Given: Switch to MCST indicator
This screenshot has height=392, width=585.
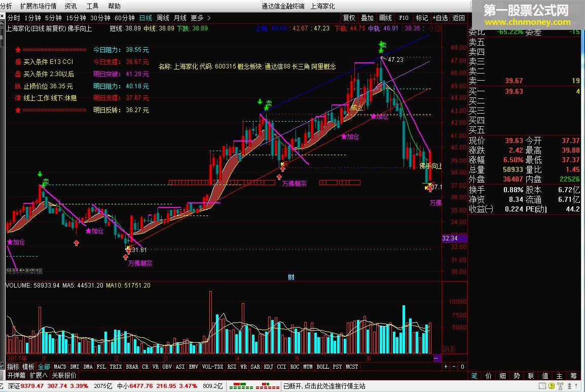Looking at the screenshot, I should [352, 367].
